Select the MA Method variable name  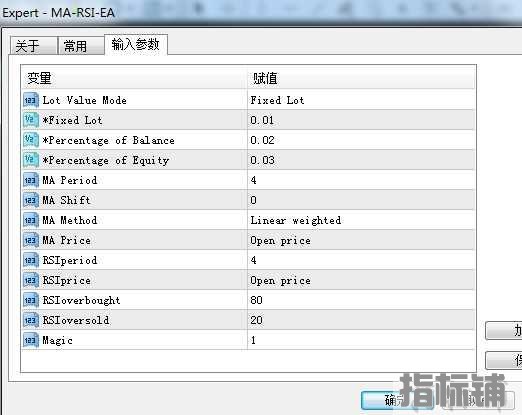(x=70, y=220)
